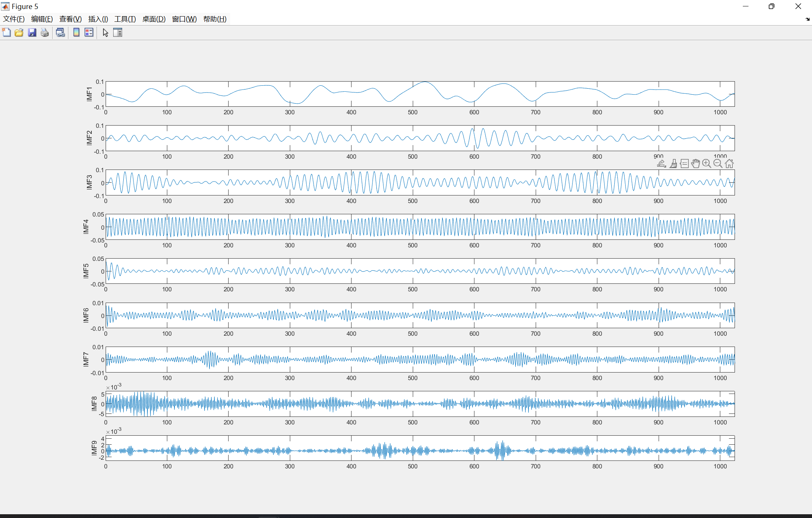
Task: Open a file with the folder icon
Action: click(x=19, y=33)
